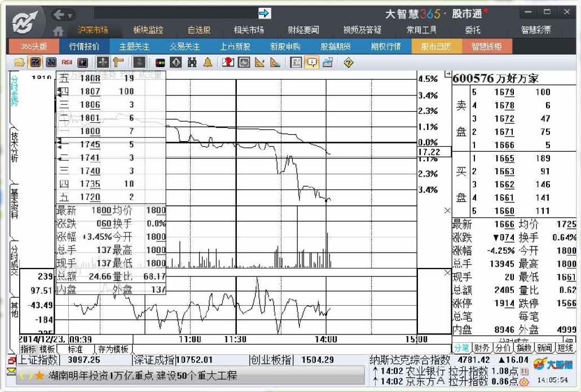Click the RSI indicator icon
The image size is (581, 392).
(x=67, y=62)
